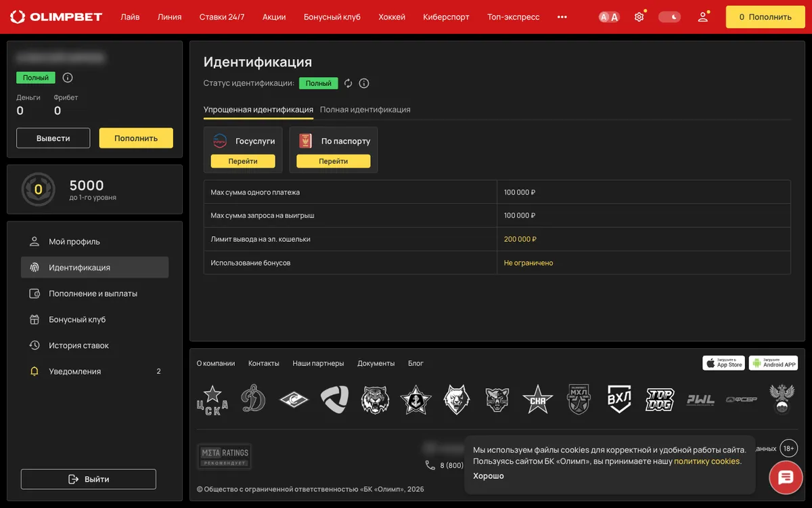812x508 pixels.
Task: Click the star with anchor logo
Action: [x=415, y=400]
